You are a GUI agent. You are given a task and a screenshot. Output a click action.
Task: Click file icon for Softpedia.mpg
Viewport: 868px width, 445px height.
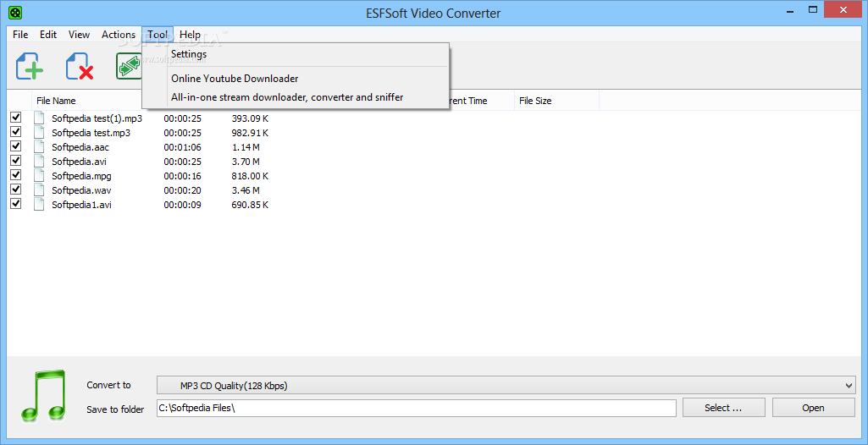[x=39, y=175]
